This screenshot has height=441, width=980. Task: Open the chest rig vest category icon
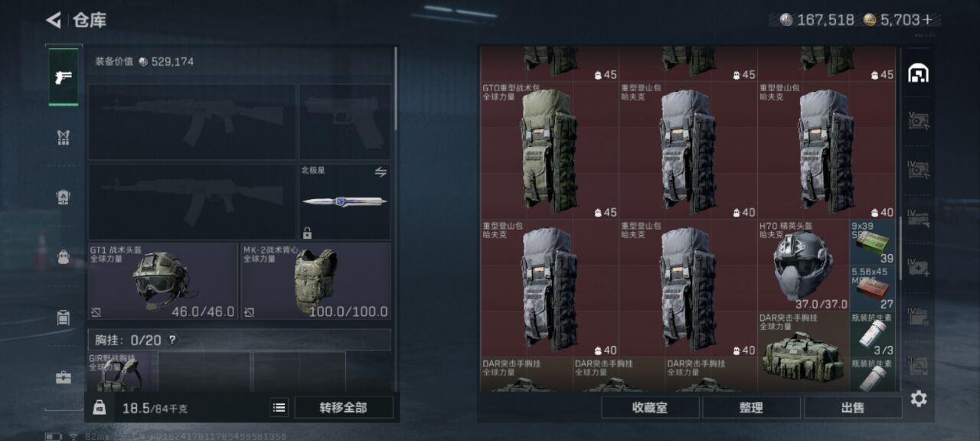pyautogui.click(x=64, y=137)
